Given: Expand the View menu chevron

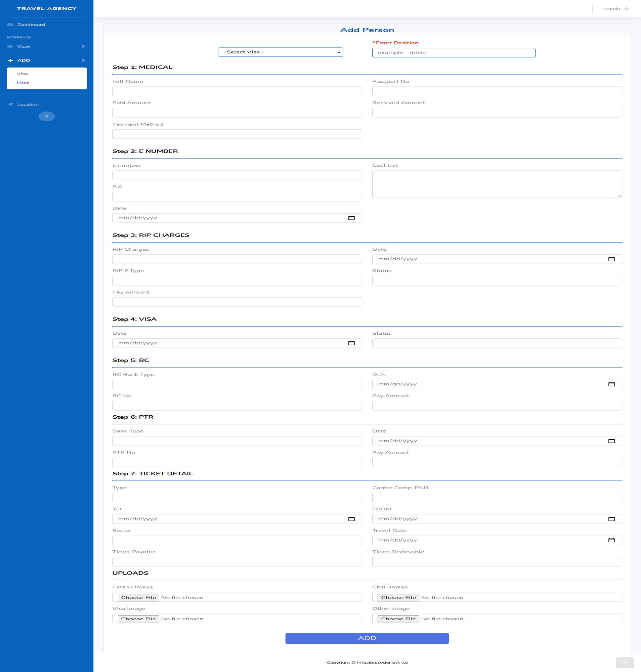Looking at the screenshot, I should pos(83,46).
